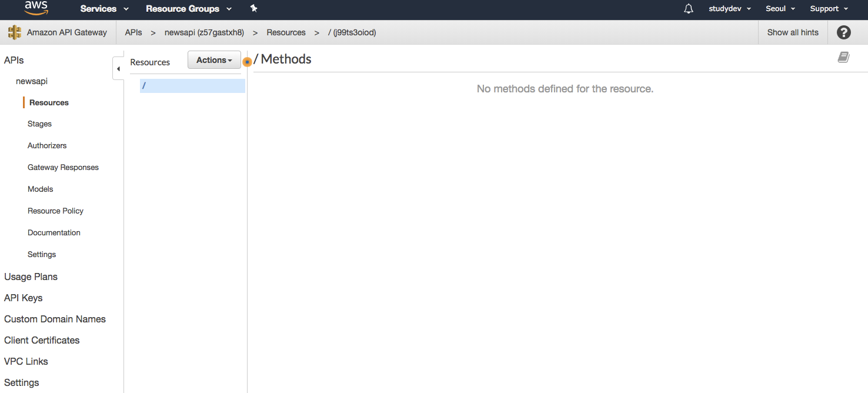868x393 pixels.
Task: Click the Resources breadcrumb link
Action: [286, 32]
